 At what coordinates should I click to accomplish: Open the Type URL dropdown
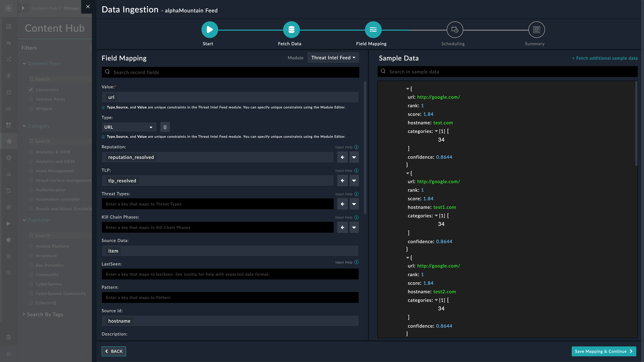click(129, 127)
